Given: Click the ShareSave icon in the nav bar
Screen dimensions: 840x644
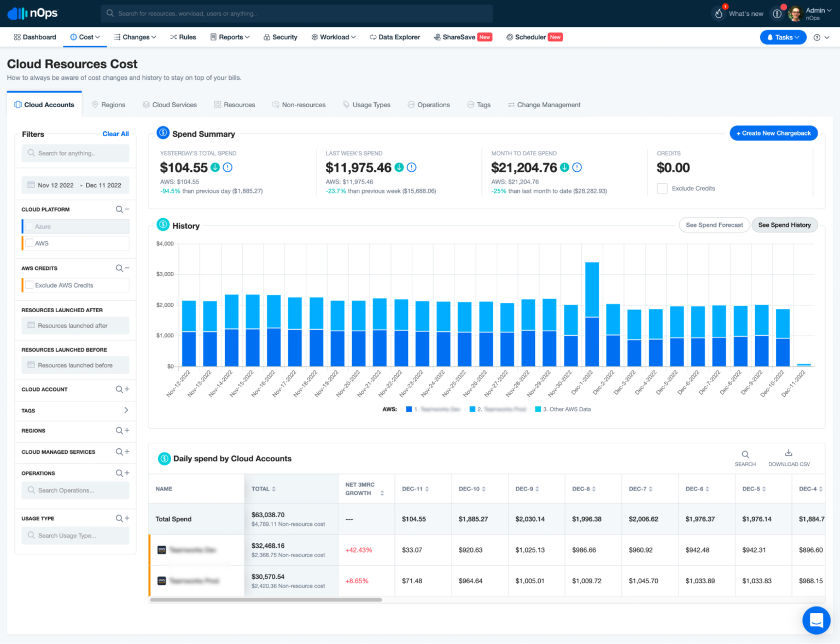Looking at the screenshot, I should pos(437,37).
